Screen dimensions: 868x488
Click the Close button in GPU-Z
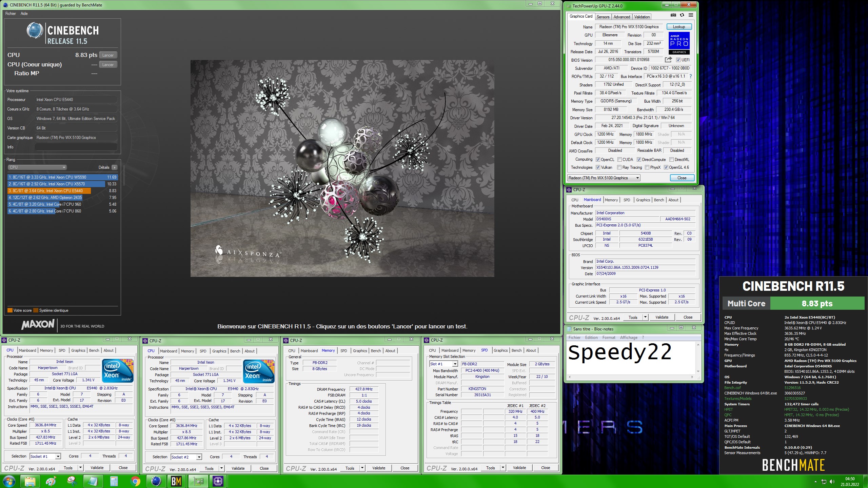(682, 178)
